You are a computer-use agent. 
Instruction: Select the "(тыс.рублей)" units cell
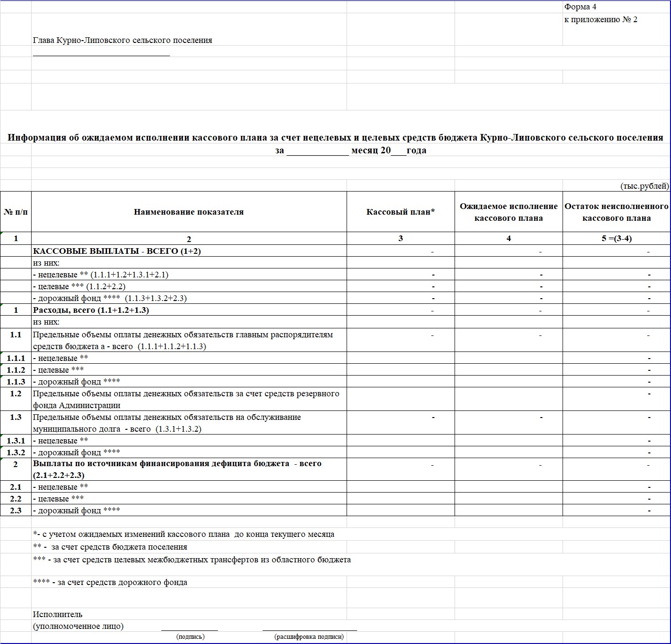[644, 186]
